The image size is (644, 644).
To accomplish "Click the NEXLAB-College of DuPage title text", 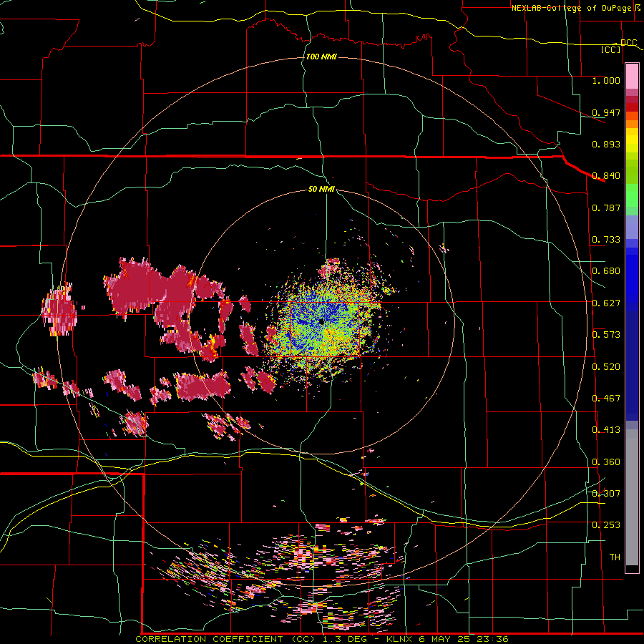I will pyautogui.click(x=570, y=8).
